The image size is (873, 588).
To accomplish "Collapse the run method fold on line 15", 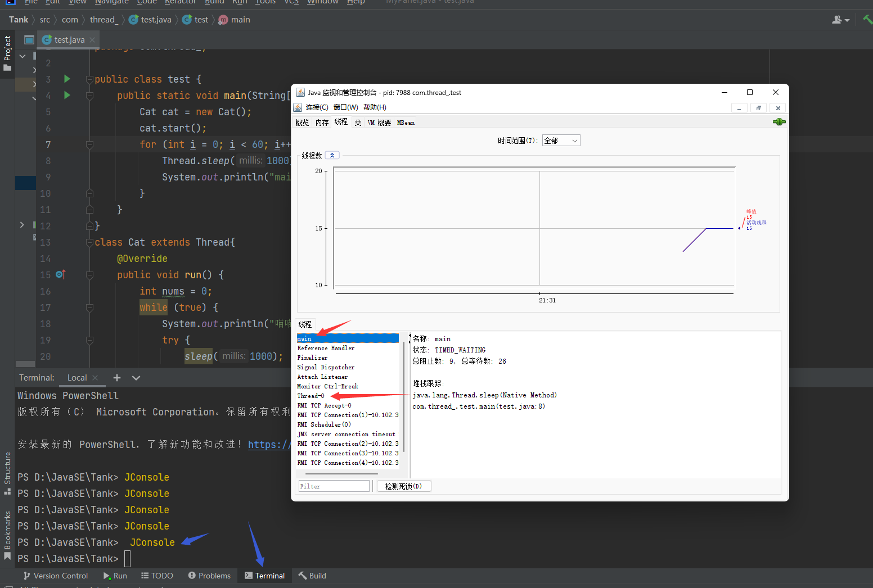I will [x=89, y=275].
